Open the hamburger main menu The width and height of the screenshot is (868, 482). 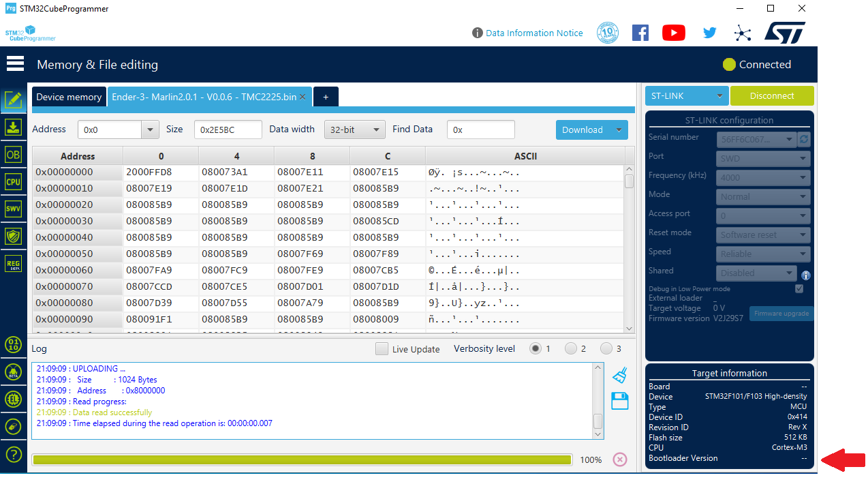15,64
